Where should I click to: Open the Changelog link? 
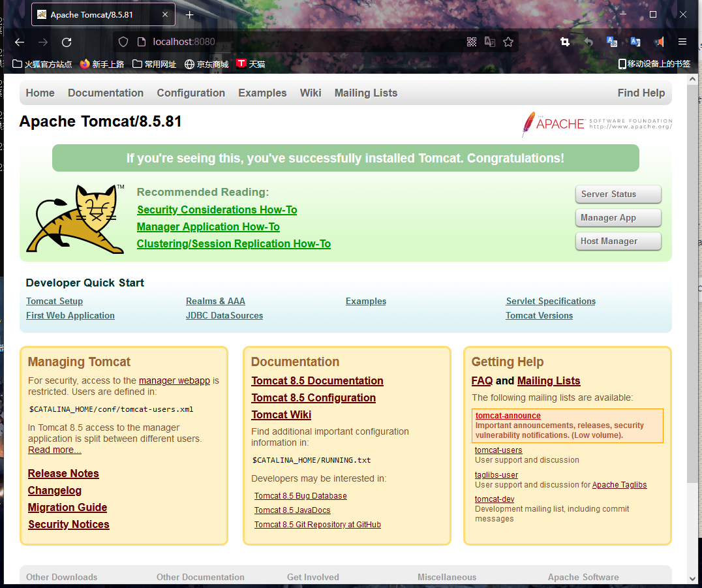(55, 490)
